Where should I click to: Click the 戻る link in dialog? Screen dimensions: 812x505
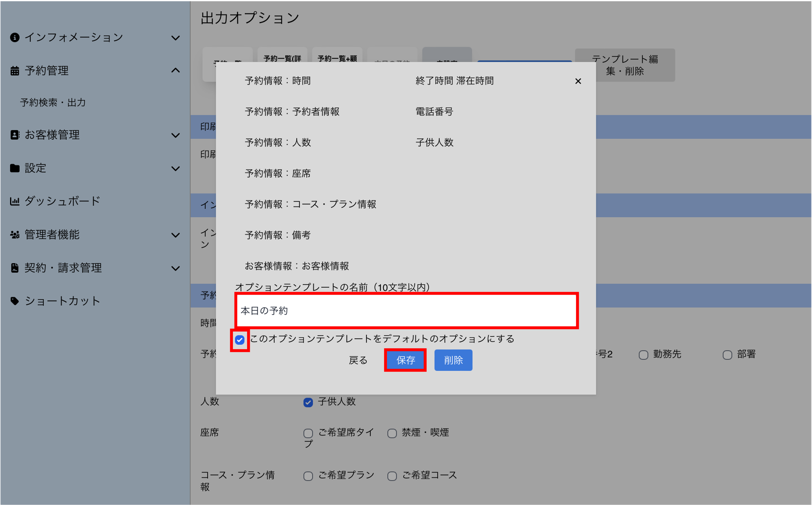[358, 360]
